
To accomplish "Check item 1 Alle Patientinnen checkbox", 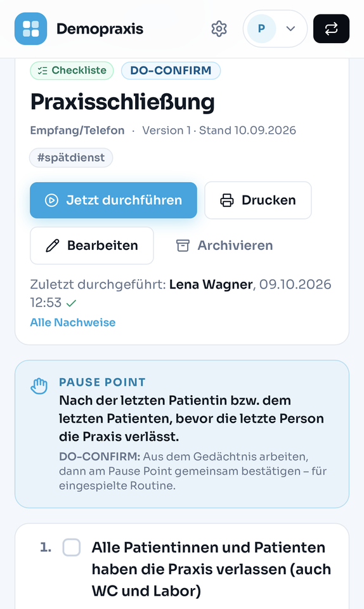I will [x=72, y=547].
